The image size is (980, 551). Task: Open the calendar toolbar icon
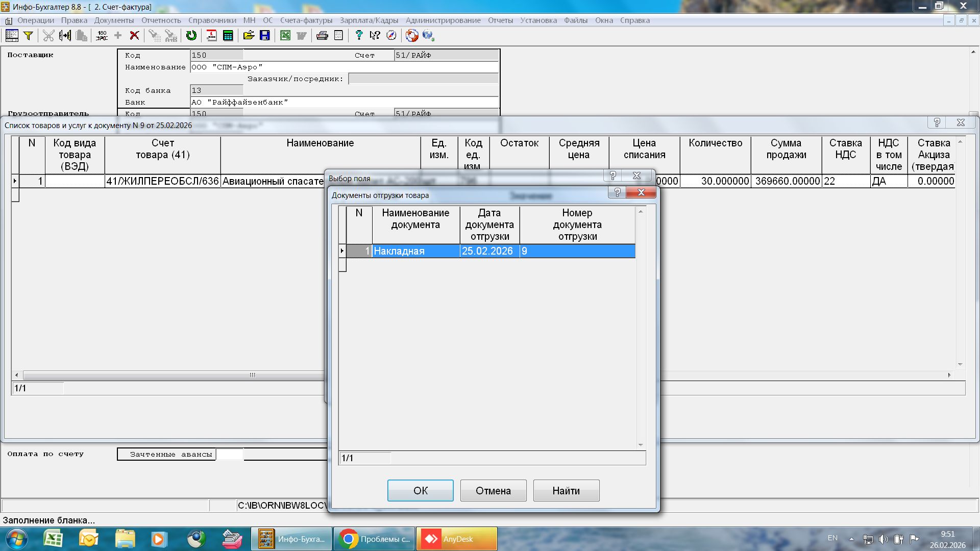[211, 35]
